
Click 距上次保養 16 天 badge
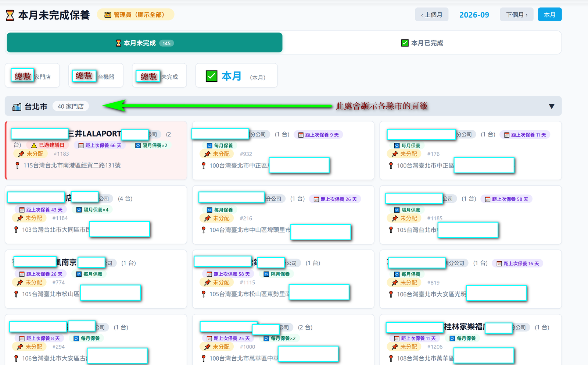(517, 263)
